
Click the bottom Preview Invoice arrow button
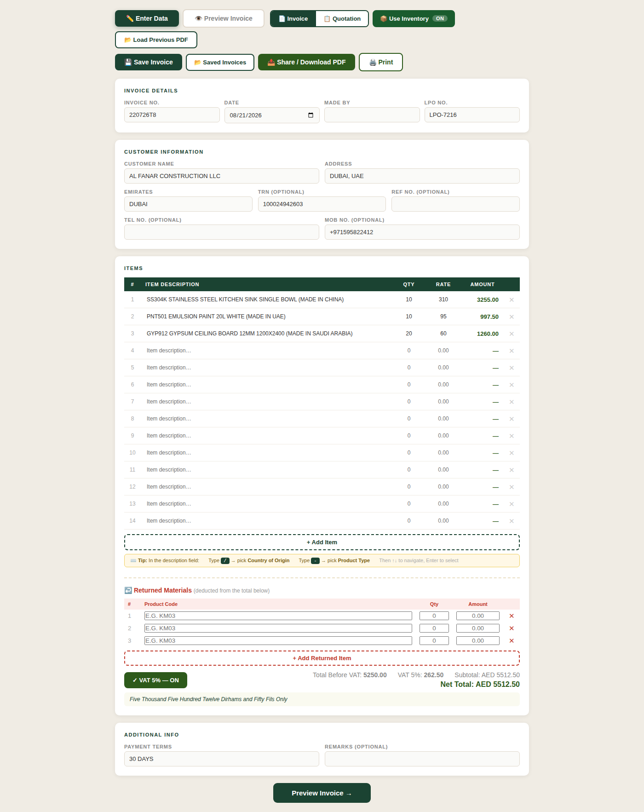pos(322,793)
